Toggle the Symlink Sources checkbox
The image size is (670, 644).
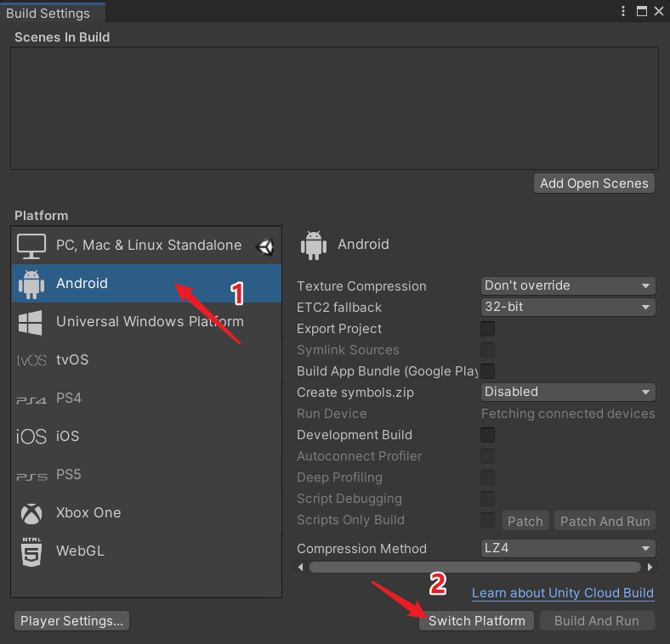(x=487, y=350)
